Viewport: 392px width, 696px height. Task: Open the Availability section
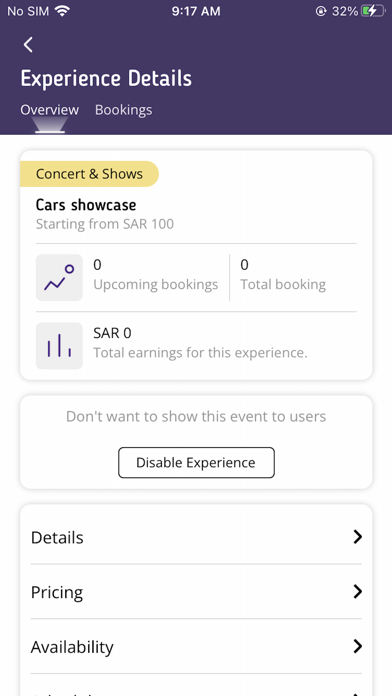[196, 646]
